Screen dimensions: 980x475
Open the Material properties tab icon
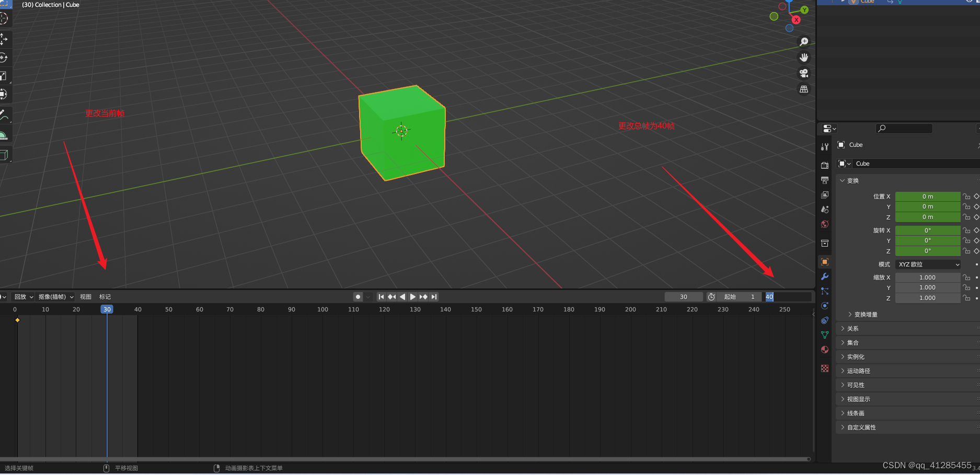tap(825, 350)
